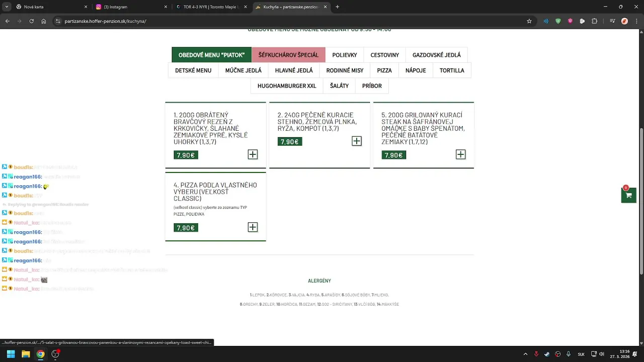Click the Alergény heading
Viewport: 644px width, 362px height.
coord(319,281)
